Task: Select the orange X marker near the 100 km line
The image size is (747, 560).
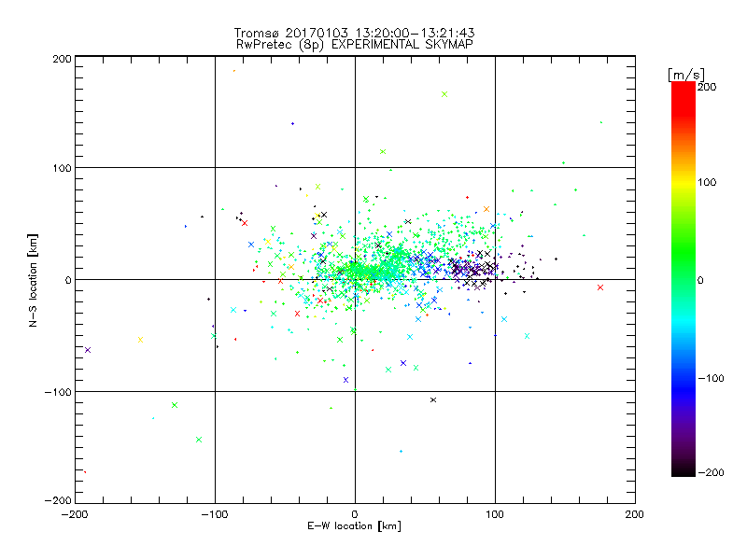Action: 486,209
